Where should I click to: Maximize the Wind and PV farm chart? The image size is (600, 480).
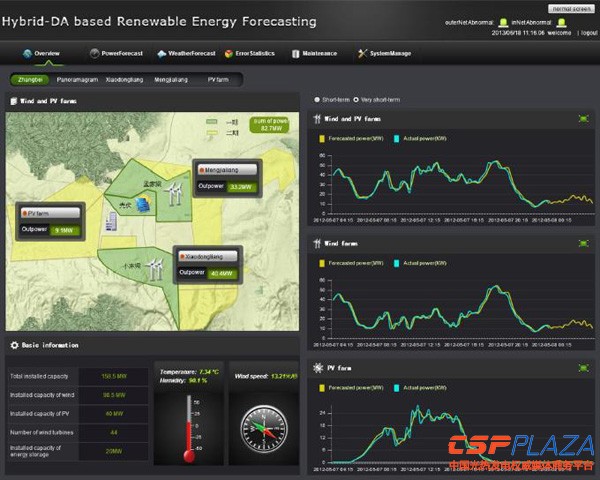(x=583, y=119)
